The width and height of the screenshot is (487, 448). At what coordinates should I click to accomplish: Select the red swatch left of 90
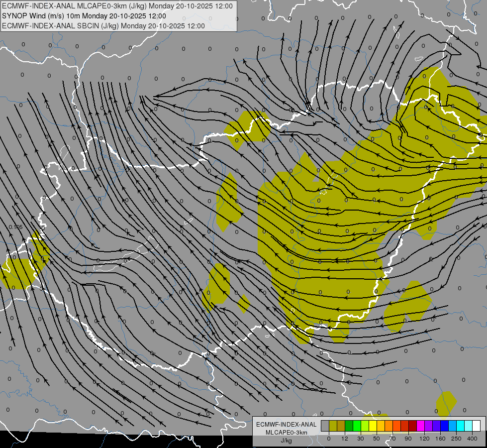tap(405, 426)
